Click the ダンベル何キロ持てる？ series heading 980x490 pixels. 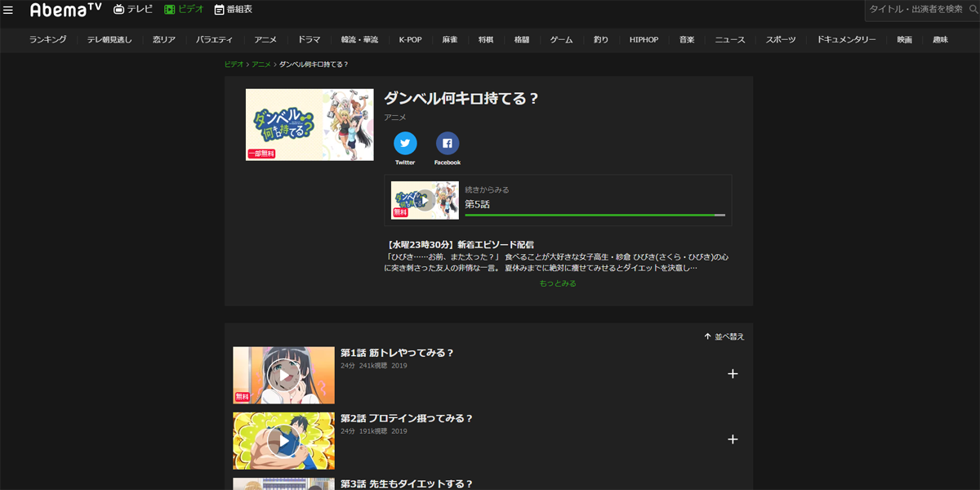[461, 99]
